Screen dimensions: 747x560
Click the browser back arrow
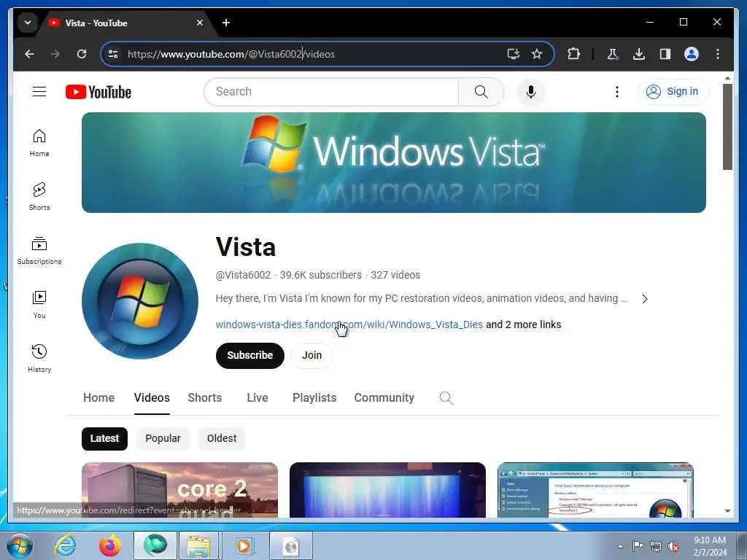coord(29,54)
